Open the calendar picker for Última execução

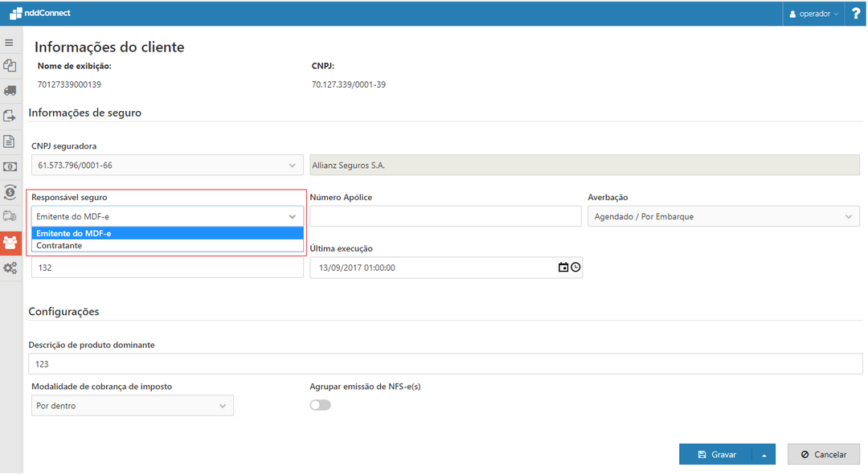[x=563, y=268]
